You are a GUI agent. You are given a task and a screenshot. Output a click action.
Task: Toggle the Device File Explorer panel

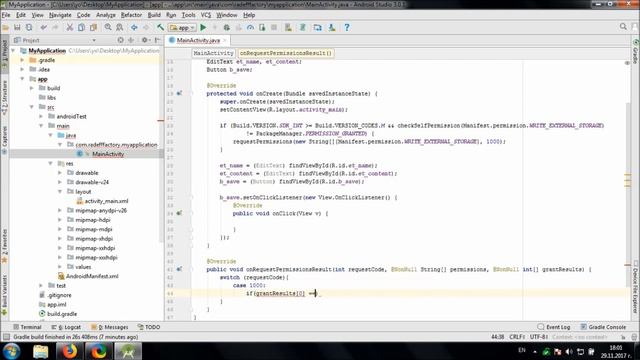[x=636, y=288]
